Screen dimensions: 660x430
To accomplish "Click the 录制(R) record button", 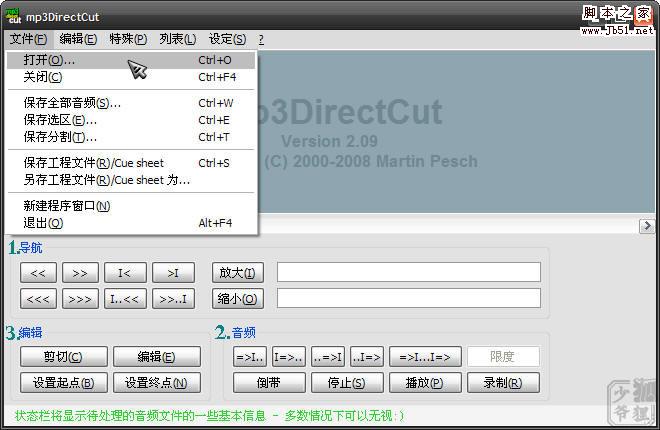I will (x=503, y=382).
